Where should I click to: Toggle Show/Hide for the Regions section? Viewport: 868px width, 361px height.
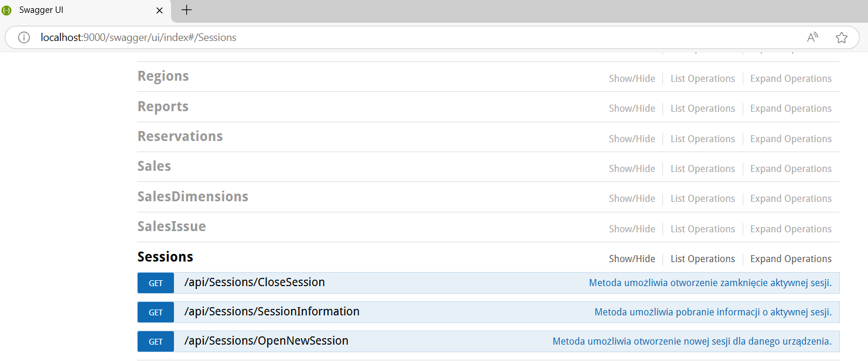tap(632, 78)
